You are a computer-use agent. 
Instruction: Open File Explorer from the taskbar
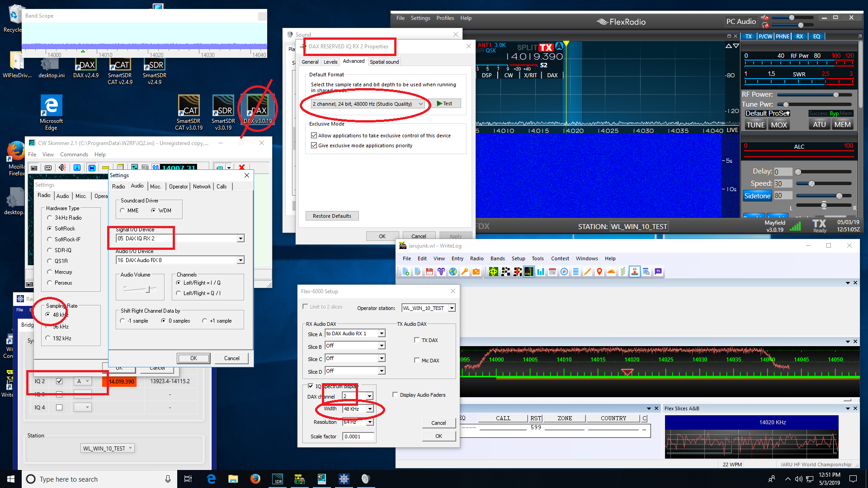[x=233, y=479]
